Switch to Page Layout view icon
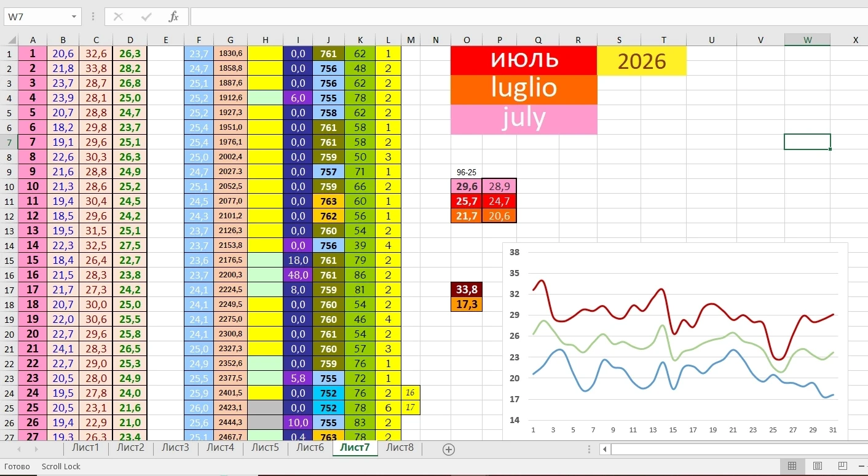This screenshot has height=476, width=868. pyautogui.click(x=818, y=466)
